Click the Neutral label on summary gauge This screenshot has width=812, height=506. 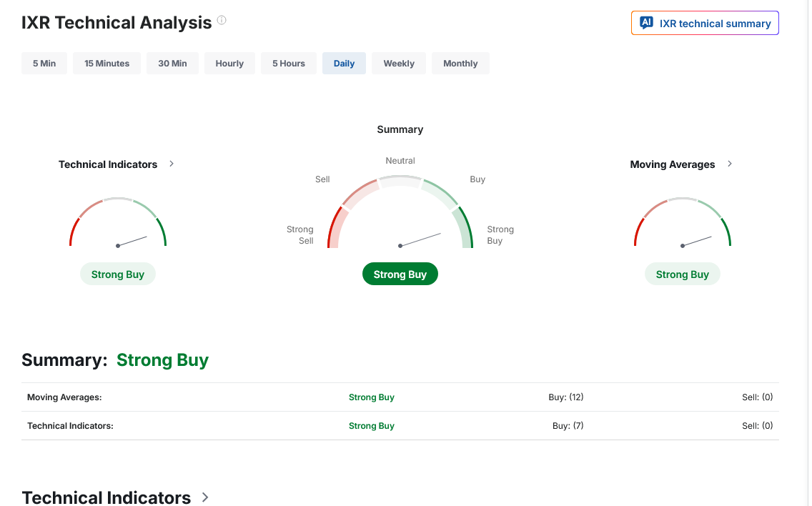(x=400, y=161)
